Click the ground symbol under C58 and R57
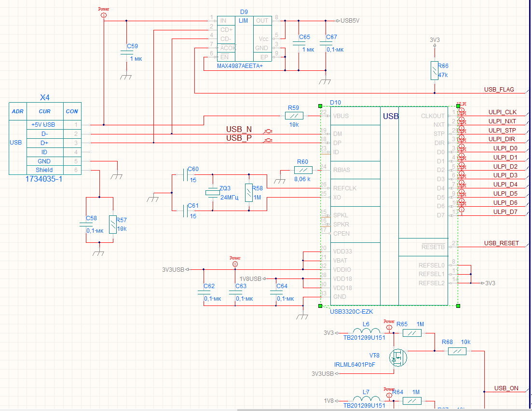Image resolution: width=532 pixels, height=411 pixels. (x=99, y=252)
